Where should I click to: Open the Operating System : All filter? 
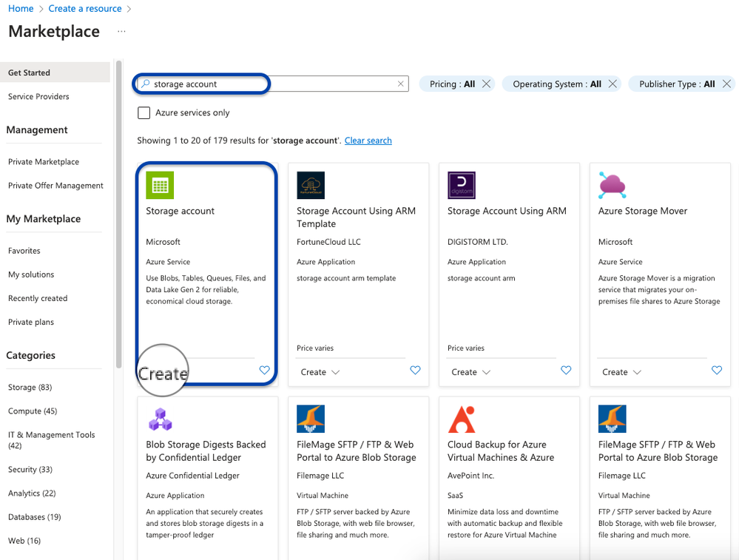click(557, 84)
